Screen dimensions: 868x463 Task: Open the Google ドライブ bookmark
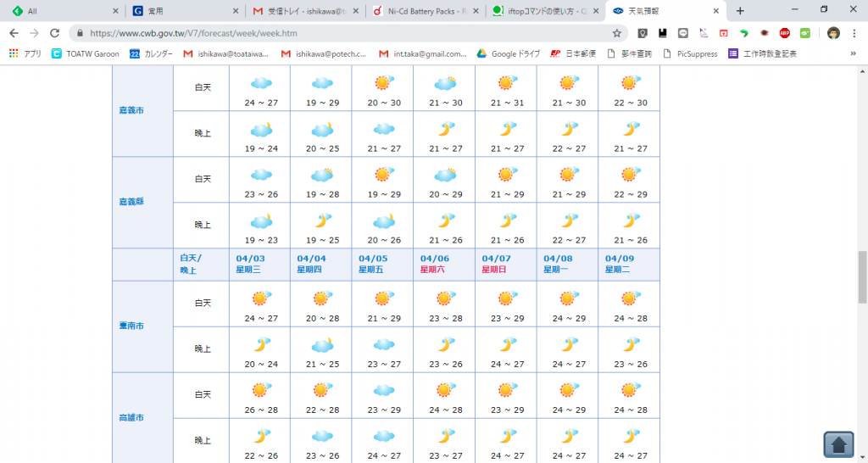[x=509, y=53]
